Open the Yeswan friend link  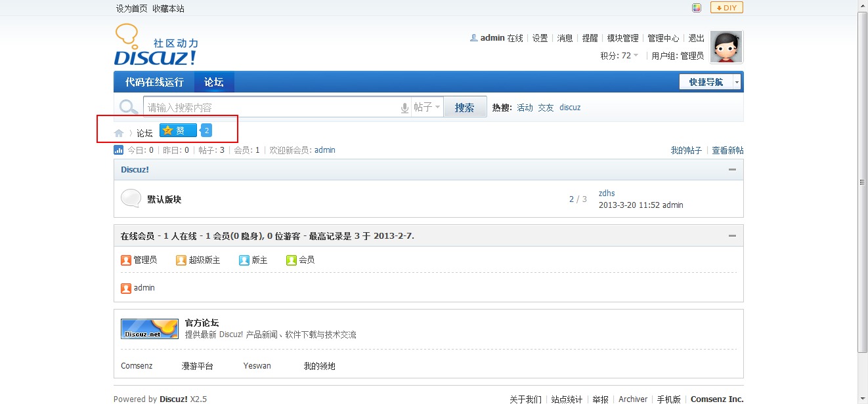point(257,366)
